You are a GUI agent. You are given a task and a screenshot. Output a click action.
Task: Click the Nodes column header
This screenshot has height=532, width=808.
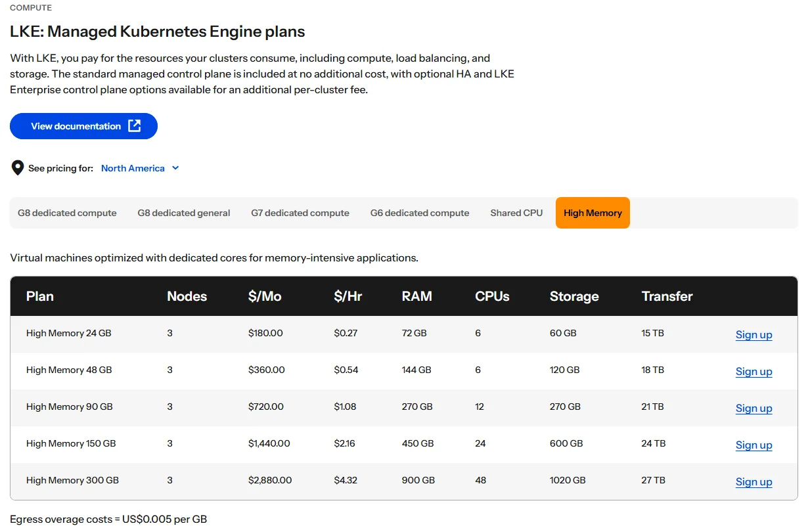[187, 296]
